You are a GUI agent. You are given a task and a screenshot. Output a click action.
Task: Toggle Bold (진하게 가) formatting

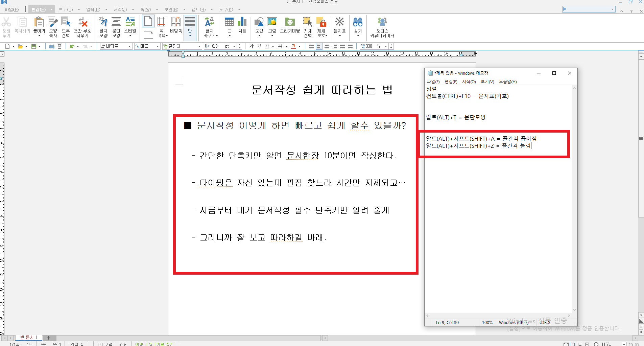pyautogui.click(x=251, y=46)
